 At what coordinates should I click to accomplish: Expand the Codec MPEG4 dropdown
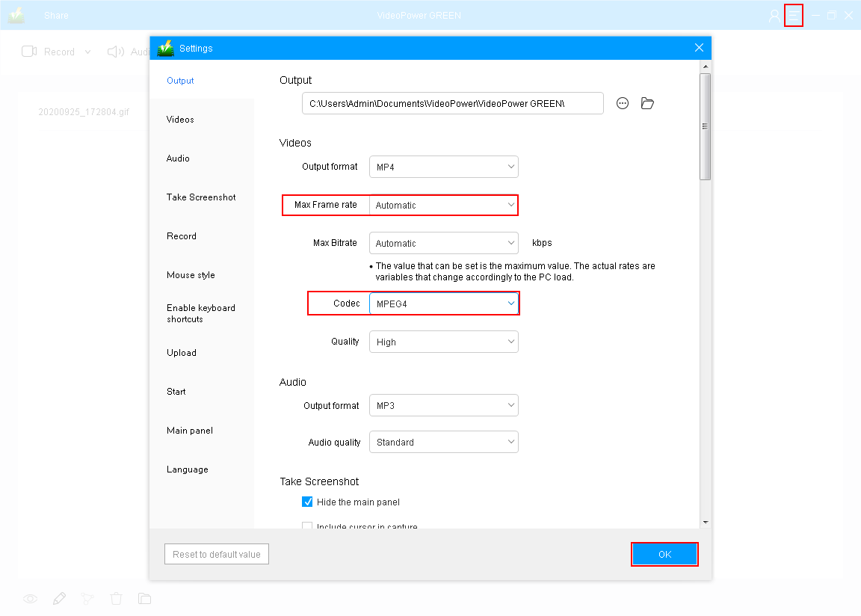443,304
